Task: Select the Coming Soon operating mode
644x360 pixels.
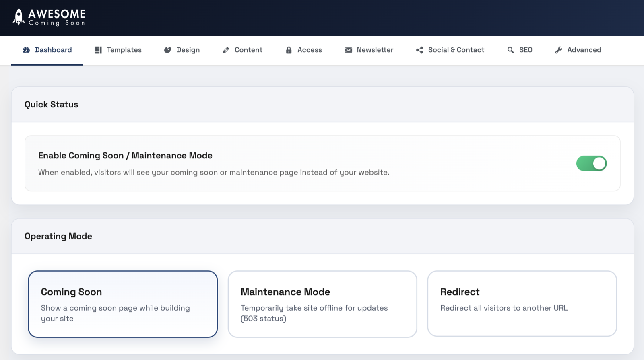Action: coord(123,304)
